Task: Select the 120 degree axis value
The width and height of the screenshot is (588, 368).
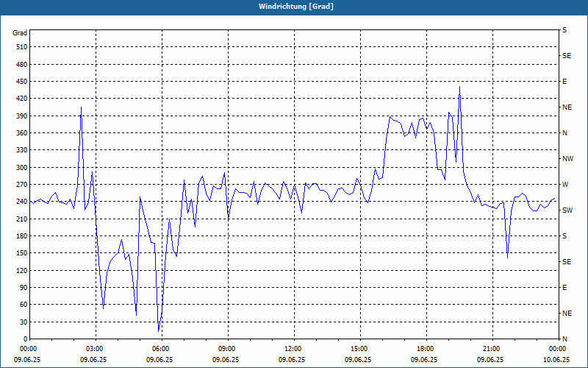Action: coord(22,270)
